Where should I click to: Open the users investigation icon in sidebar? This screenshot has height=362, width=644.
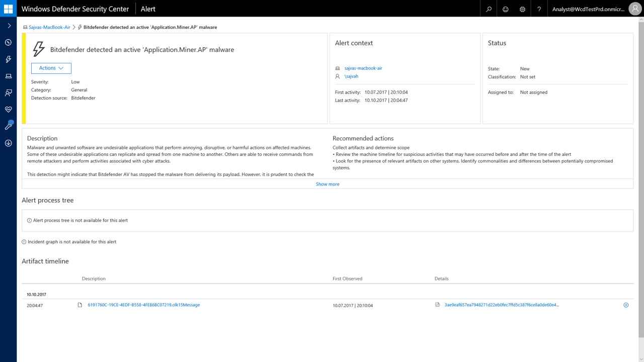8,93
